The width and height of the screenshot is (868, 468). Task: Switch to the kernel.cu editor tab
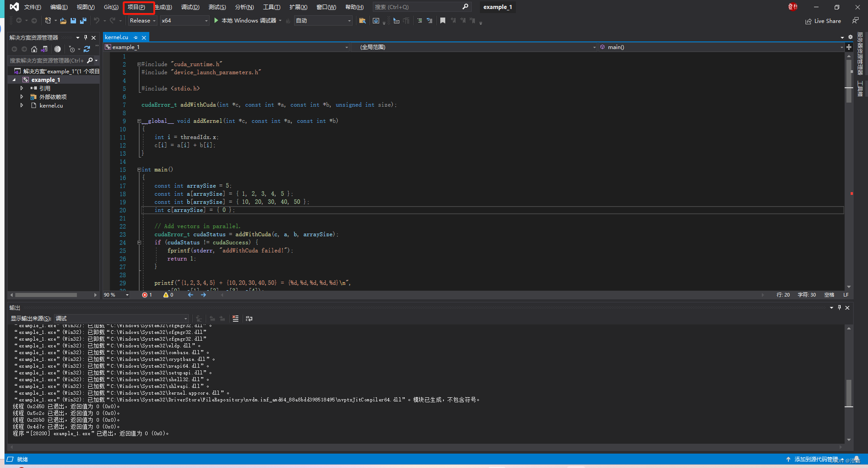click(117, 37)
